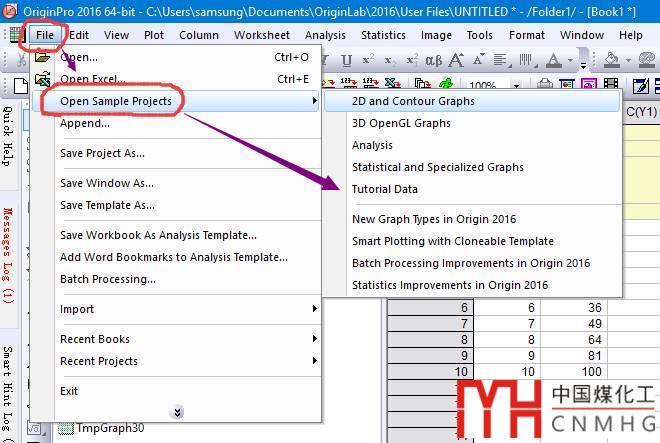Click the notes window pencil icon
Screen dimensions: 660x443
[641, 85]
